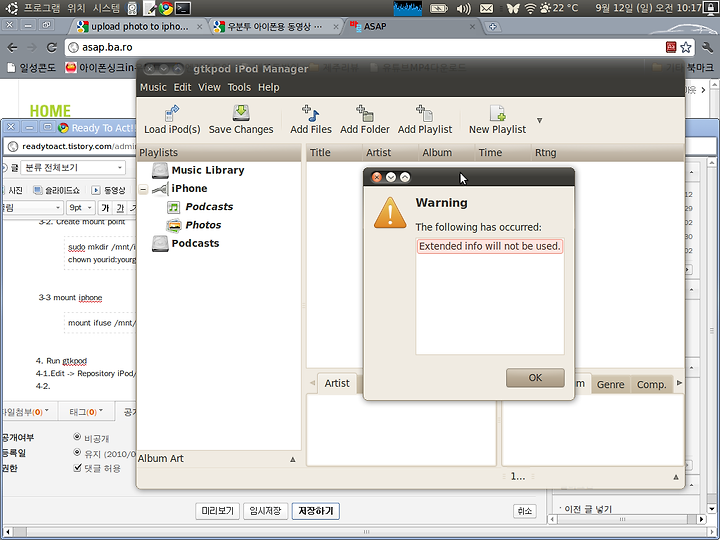Open the gtkpod View menu
The image size is (720, 540).
pyautogui.click(x=209, y=87)
